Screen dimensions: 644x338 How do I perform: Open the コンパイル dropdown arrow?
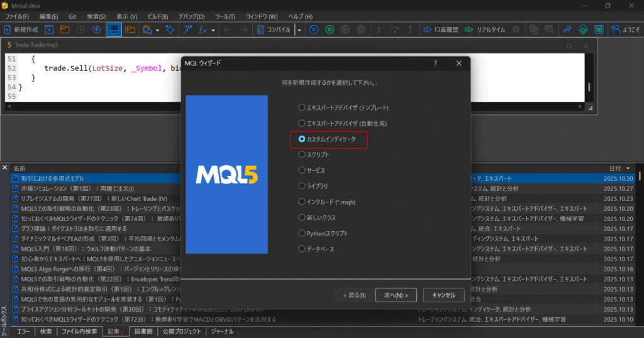tap(299, 30)
